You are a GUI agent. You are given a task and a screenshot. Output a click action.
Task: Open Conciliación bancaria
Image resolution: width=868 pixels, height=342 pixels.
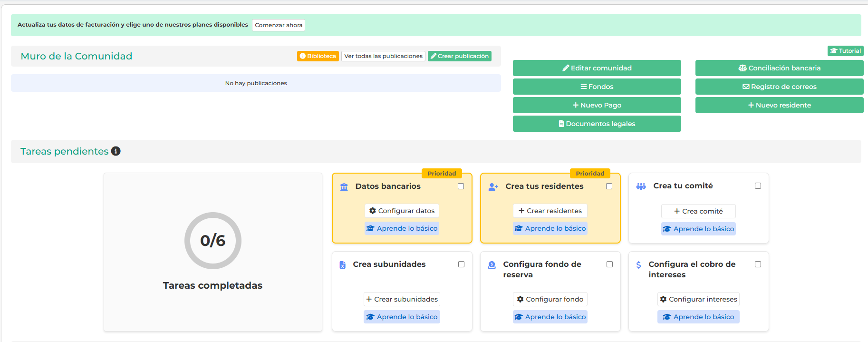click(x=779, y=68)
